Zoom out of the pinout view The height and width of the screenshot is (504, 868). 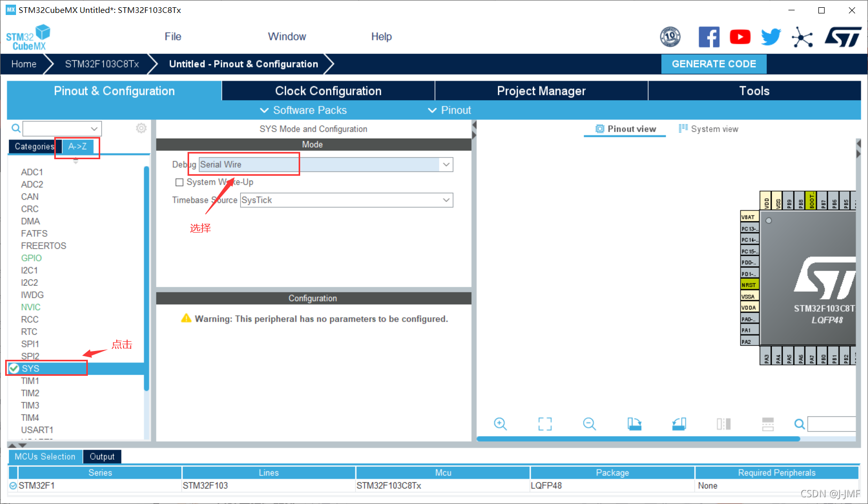coord(590,424)
